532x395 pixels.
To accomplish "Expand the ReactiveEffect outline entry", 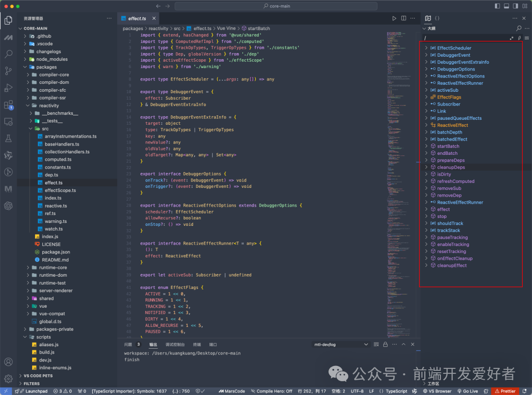I will pos(427,125).
